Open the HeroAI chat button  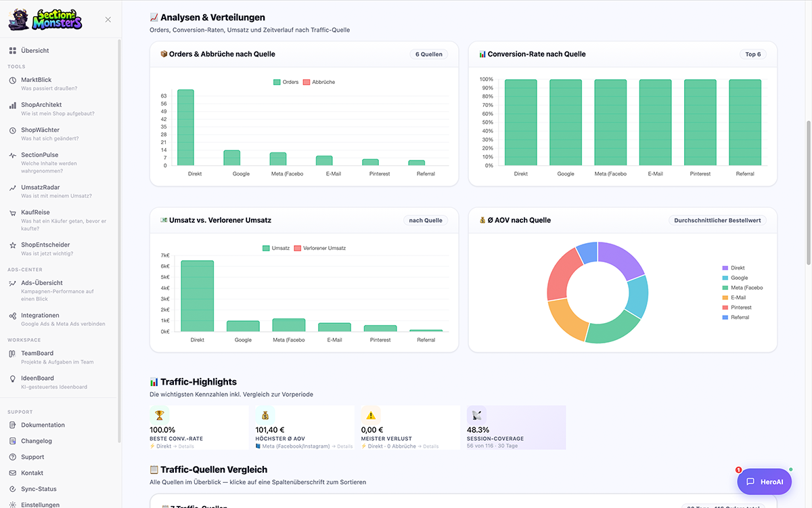764,482
